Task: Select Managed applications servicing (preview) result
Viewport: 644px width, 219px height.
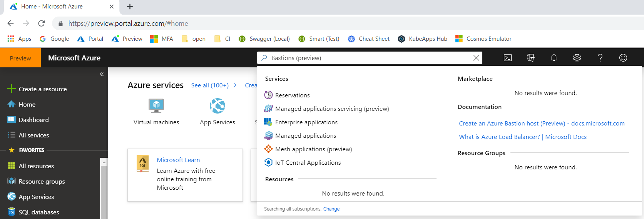Action: (327, 109)
